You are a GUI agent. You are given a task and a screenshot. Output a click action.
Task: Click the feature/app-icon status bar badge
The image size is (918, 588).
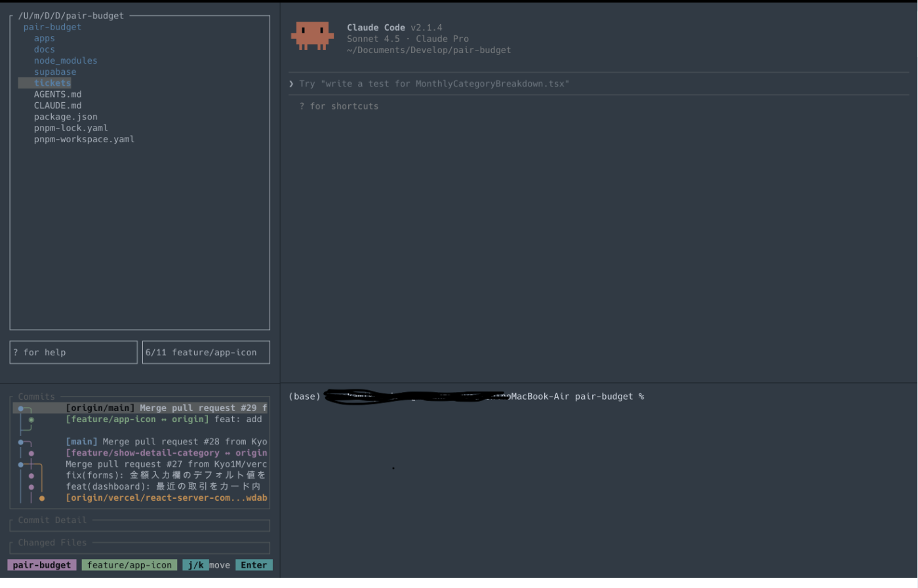coord(129,565)
